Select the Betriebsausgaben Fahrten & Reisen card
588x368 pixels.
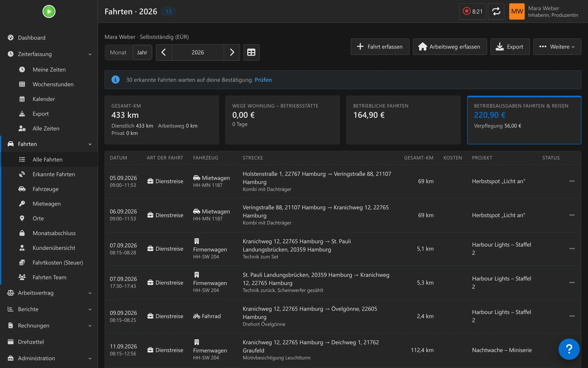524,120
